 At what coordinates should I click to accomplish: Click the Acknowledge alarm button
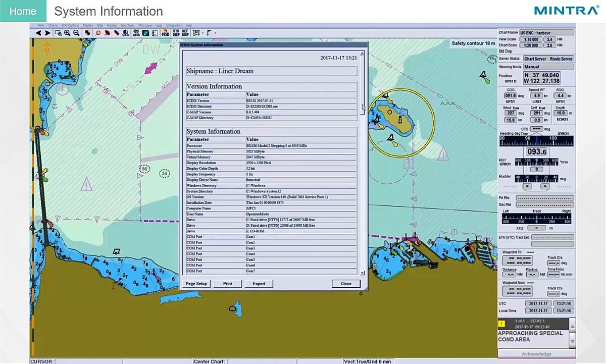536,354
